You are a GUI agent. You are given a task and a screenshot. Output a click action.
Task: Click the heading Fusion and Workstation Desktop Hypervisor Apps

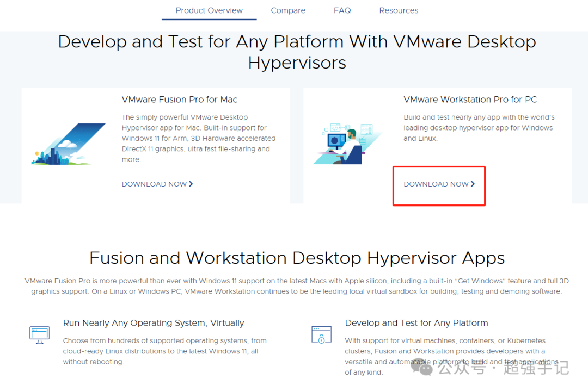297,258
